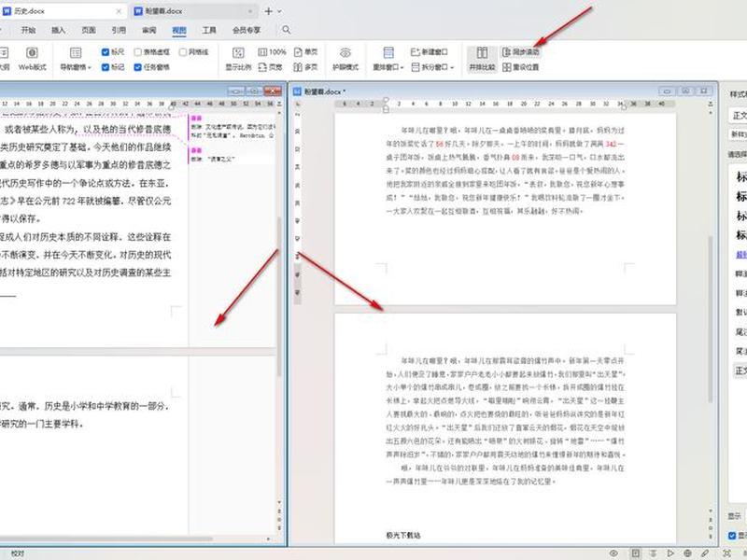Open the 拆分窗口 split window dropdown
The image size is (747, 560).
[432, 67]
